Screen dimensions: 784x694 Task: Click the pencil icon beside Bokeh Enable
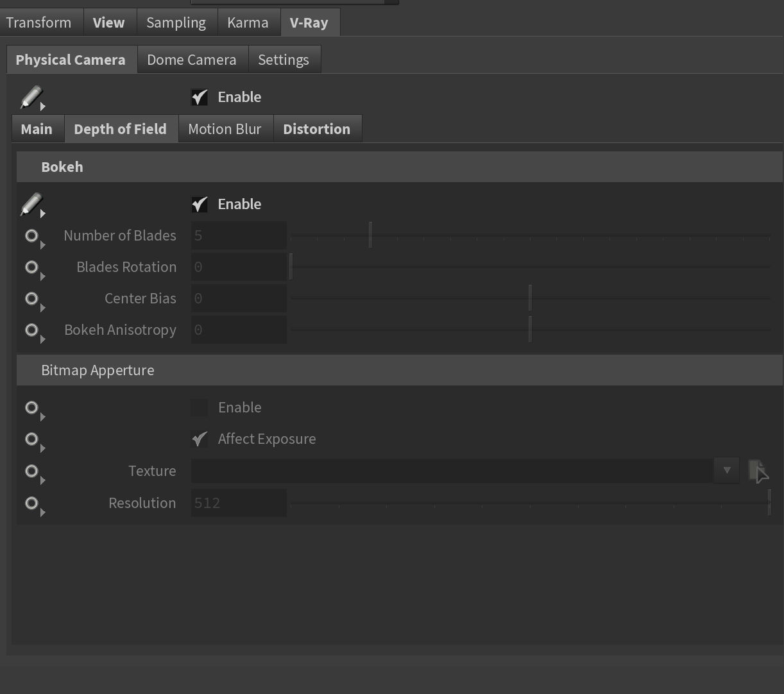pos(31,204)
